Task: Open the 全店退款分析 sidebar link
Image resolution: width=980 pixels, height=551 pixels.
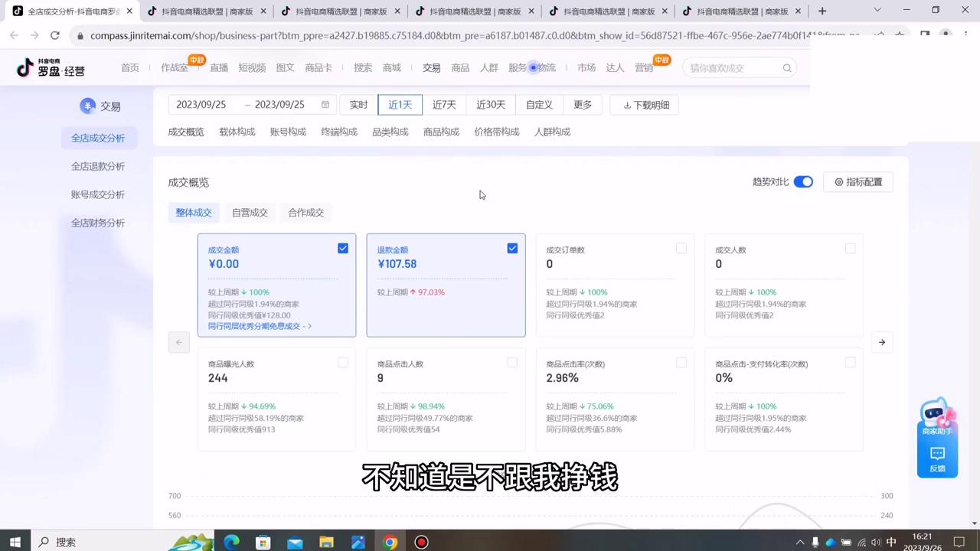Action: [98, 166]
